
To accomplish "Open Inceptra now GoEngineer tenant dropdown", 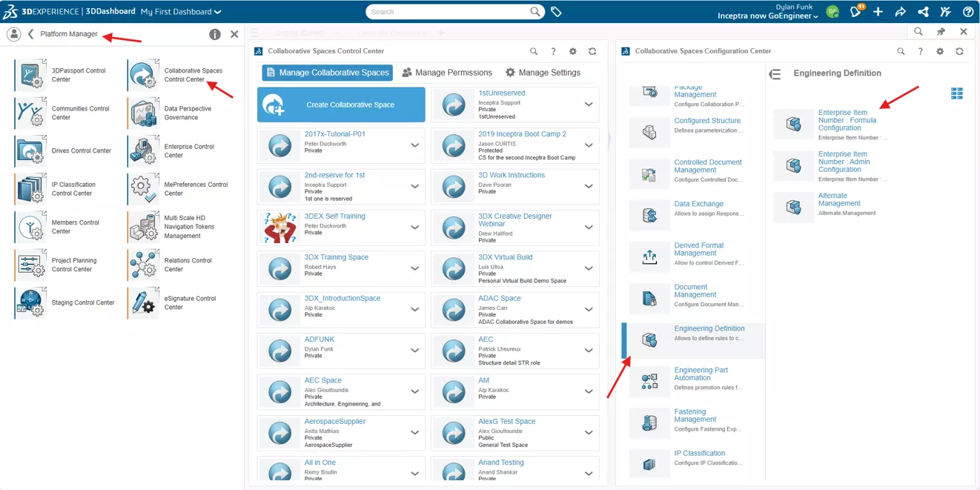I will point(768,16).
